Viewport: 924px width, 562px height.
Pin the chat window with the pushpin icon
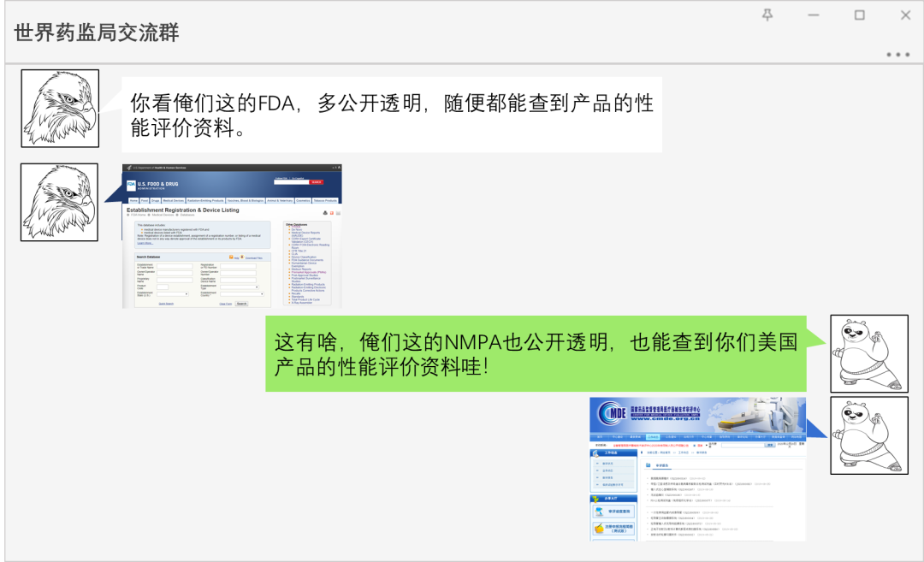click(x=767, y=15)
